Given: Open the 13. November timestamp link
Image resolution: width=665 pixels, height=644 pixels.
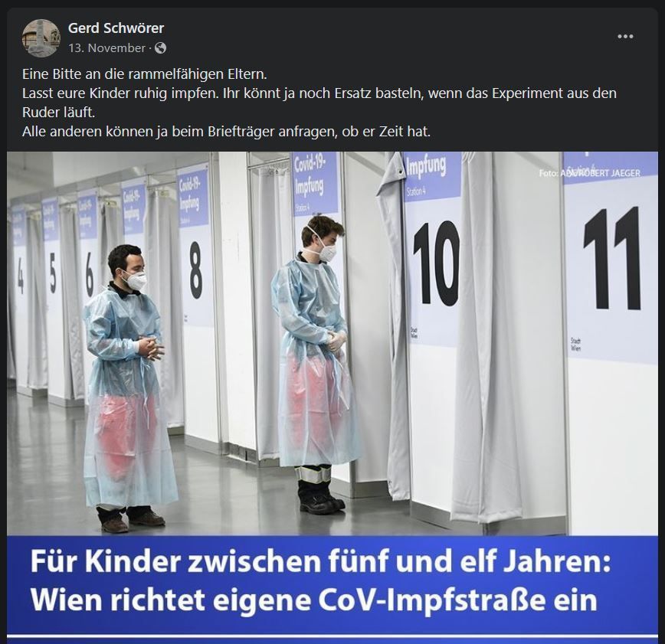Looking at the screenshot, I should (x=107, y=48).
